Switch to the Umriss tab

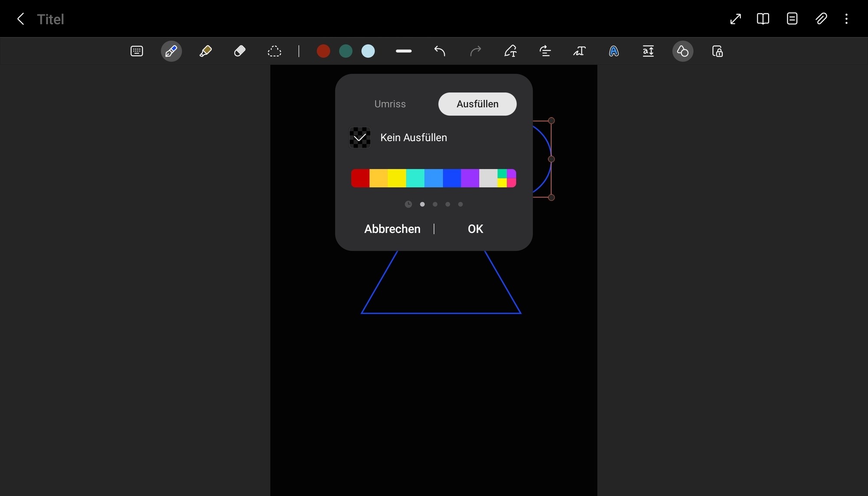click(x=390, y=104)
